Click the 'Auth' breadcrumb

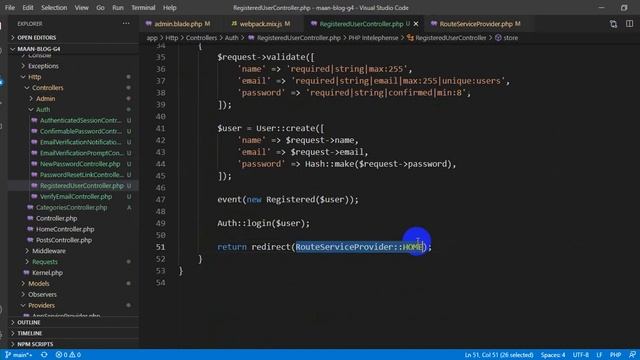[x=231, y=38]
